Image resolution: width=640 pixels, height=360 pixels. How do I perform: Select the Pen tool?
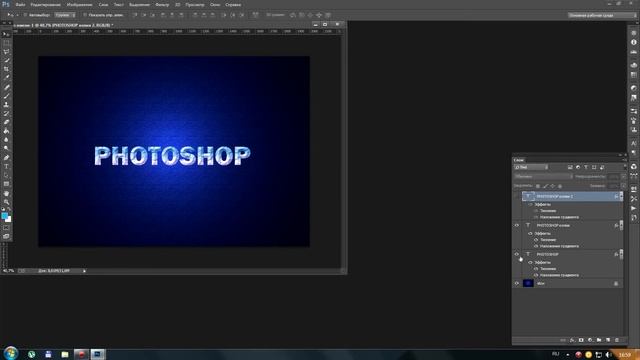pyautogui.click(x=6, y=158)
